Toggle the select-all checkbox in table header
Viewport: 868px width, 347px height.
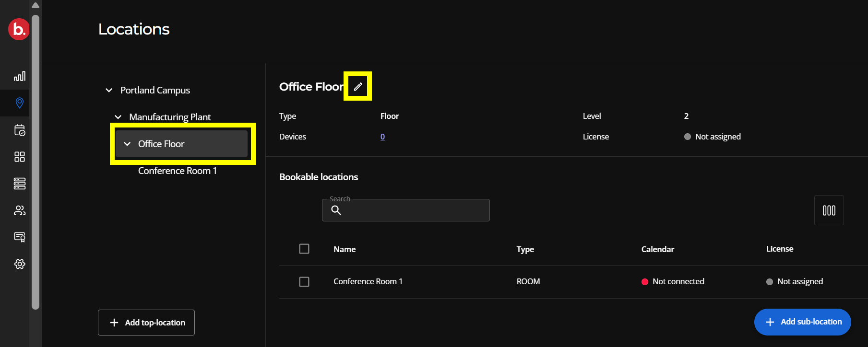click(x=304, y=249)
